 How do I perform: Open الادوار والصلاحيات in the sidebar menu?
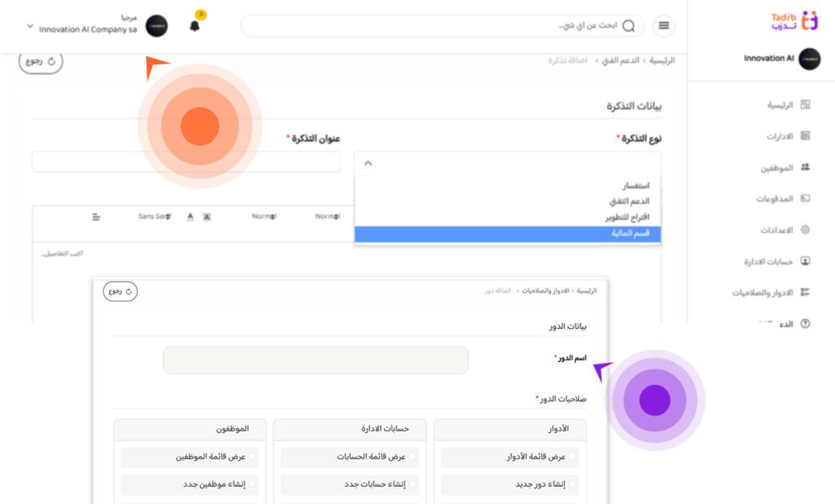[x=762, y=293]
